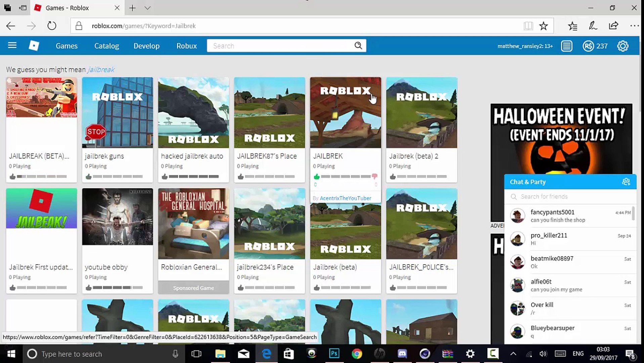Screen dimensions: 644x363
Task: Open the Robloxian General Hospital thumbnail
Action: (194, 224)
